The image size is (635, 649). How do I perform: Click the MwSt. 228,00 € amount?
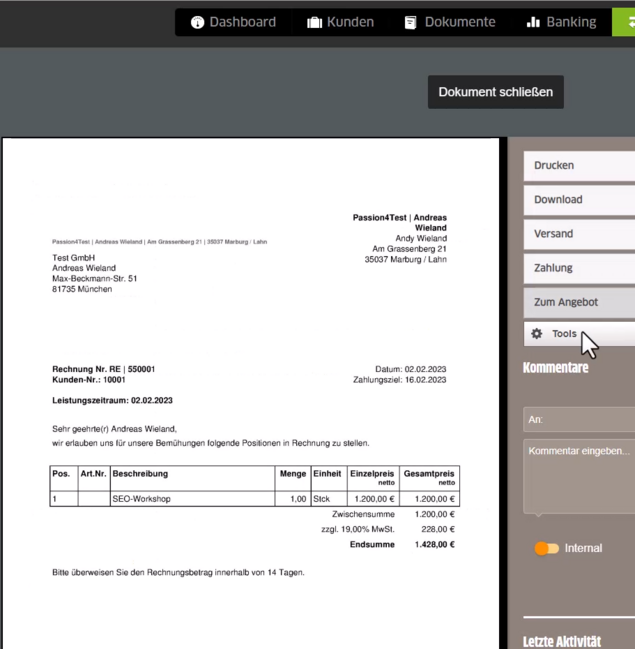point(438,529)
